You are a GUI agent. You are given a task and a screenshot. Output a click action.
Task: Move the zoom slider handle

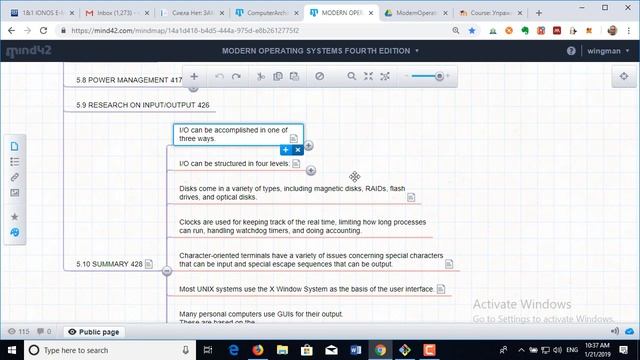(x=439, y=76)
